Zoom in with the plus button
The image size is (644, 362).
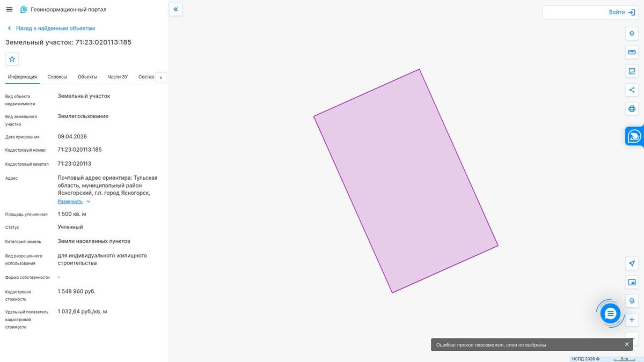pyautogui.click(x=632, y=320)
